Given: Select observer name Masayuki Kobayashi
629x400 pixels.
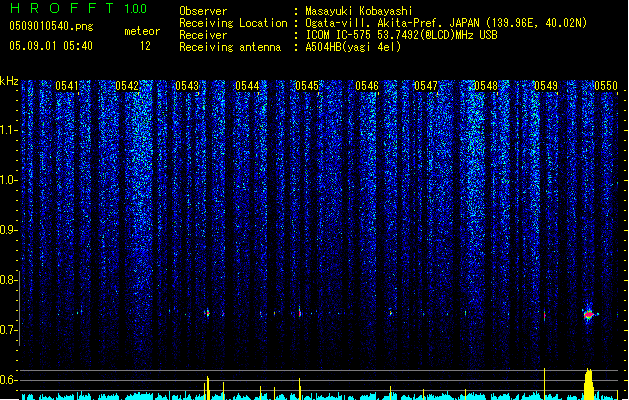Looking at the screenshot, I should point(359,11).
